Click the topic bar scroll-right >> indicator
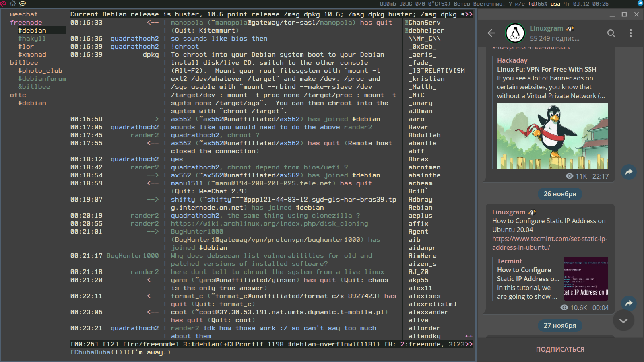644x362 pixels. click(x=469, y=14)
